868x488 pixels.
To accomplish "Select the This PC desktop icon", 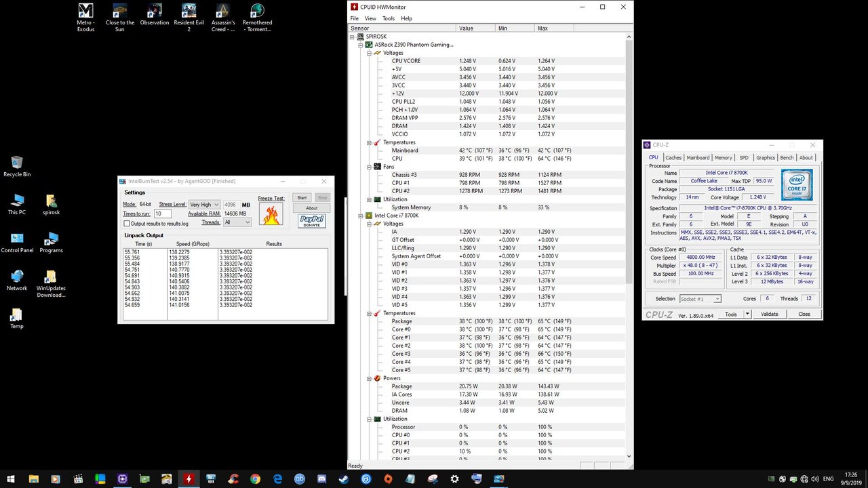I will 17,204.
